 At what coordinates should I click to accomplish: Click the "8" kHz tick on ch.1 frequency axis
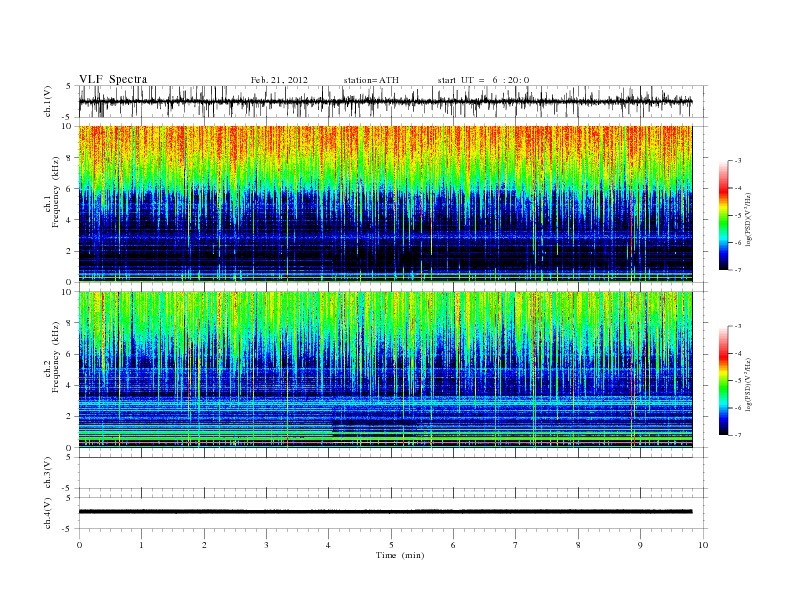[x=70, y=158]
